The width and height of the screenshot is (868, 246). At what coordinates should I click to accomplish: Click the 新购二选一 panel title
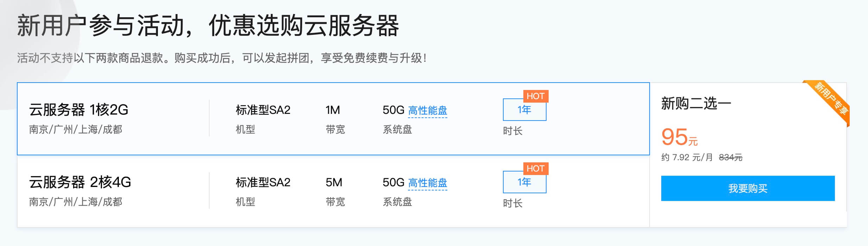[x=696, y=104]
